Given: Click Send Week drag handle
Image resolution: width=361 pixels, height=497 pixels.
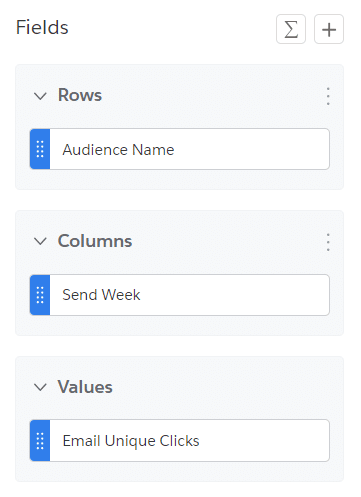Looking at the screenshot, I should (40, 295).
